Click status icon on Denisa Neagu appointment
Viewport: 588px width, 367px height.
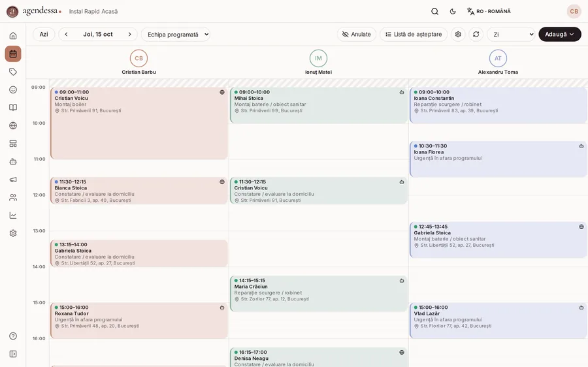pos(402,353)
